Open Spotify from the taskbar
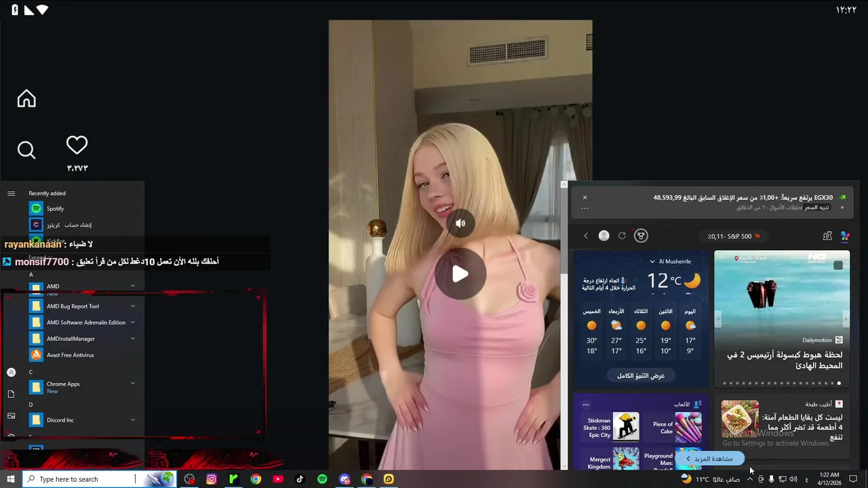The width and height of the screenshot is (868, 488). pyautogui.click(x=322, y=479)
